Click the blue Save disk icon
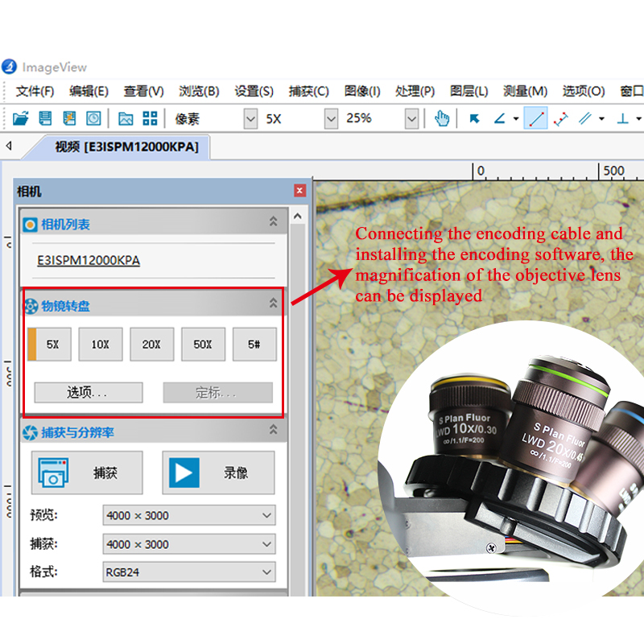This screenshot has height=644, width=644. tap(45, 118)
